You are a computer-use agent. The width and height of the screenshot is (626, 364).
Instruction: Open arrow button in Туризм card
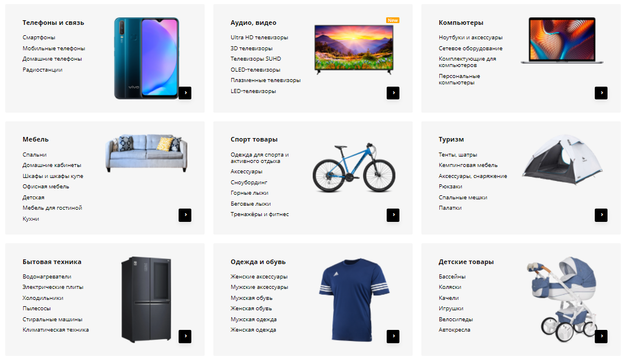601,215
